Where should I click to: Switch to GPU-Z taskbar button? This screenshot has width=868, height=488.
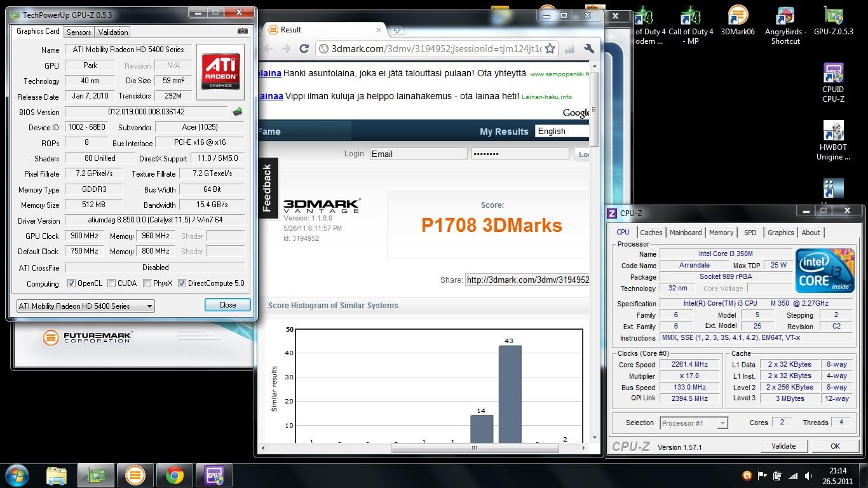(x=96, y=475)
